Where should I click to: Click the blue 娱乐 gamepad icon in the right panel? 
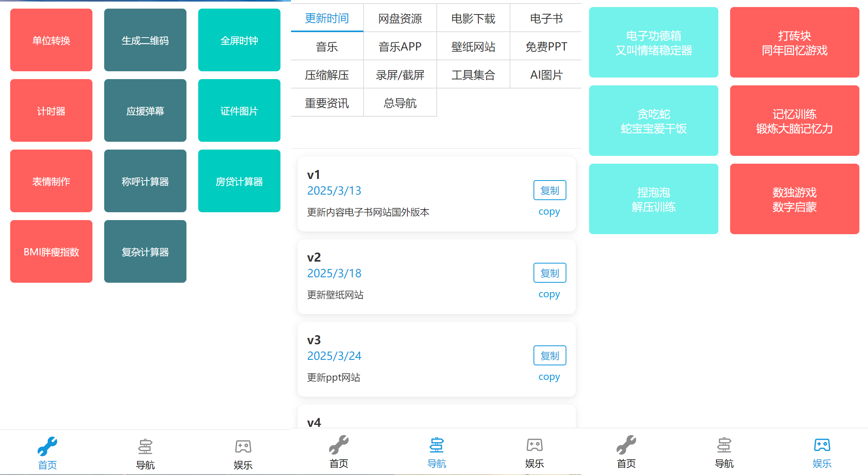tap(822, 445)
